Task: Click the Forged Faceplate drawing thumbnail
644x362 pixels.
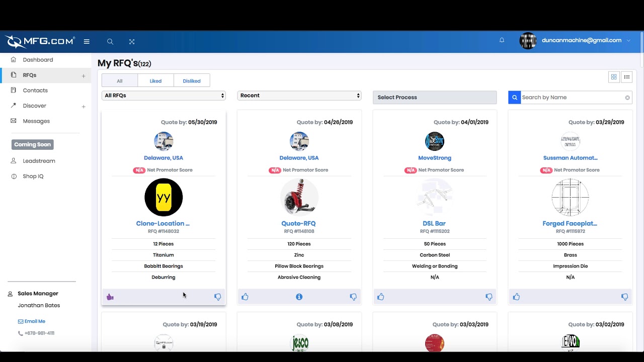Action: (x=570, y=197)
